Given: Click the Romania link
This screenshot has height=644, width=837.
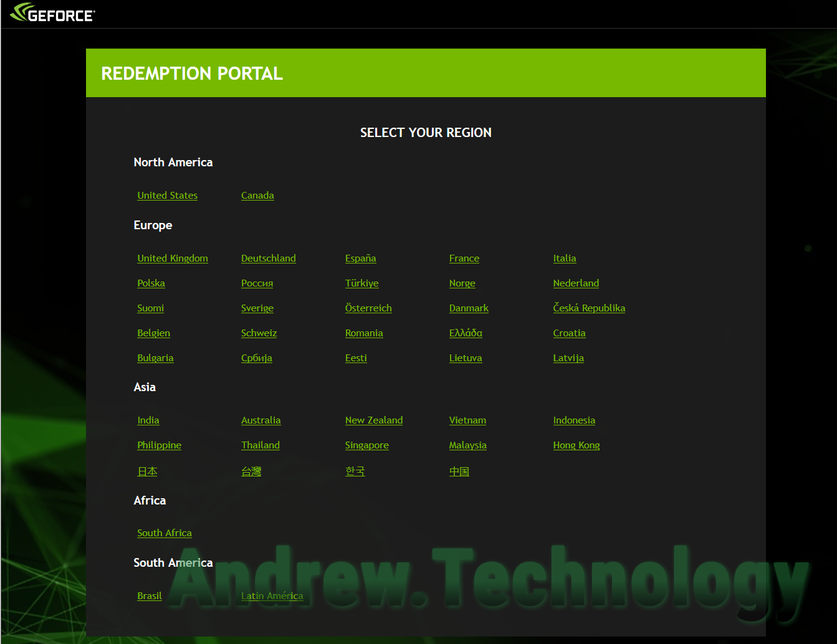Looking at the screenshot, I should pyautogui.click(x=364, y=333).
